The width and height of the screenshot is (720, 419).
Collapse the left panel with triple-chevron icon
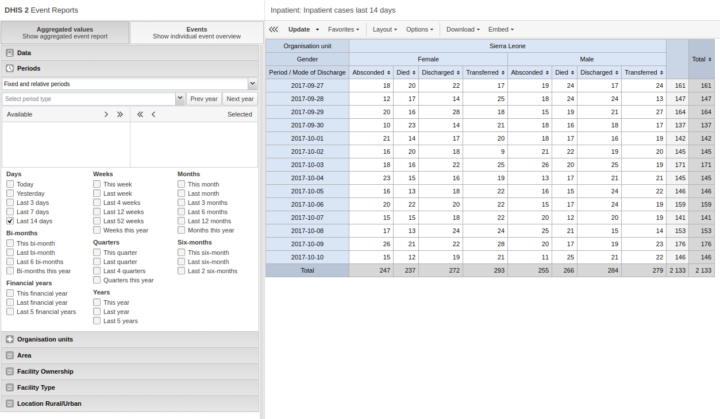[274, 29]
